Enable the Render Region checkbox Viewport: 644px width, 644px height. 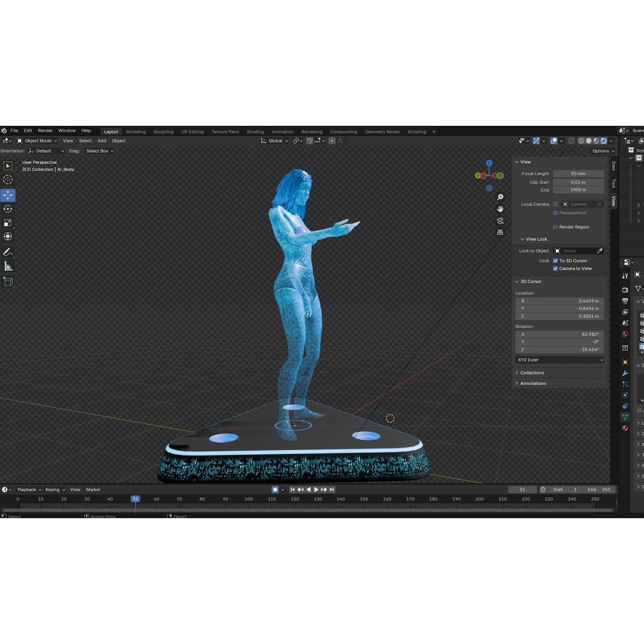[x=556, y=227]
